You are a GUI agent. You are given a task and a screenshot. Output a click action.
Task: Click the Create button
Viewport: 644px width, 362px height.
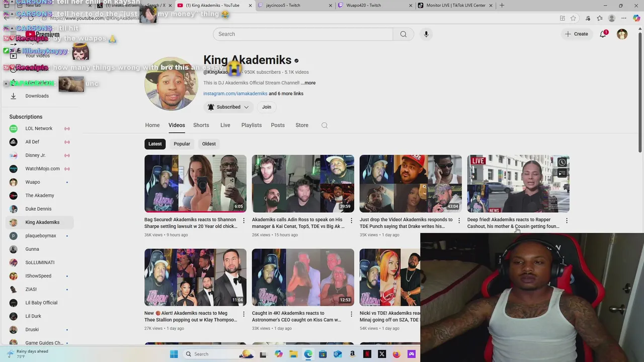(576, 34)
